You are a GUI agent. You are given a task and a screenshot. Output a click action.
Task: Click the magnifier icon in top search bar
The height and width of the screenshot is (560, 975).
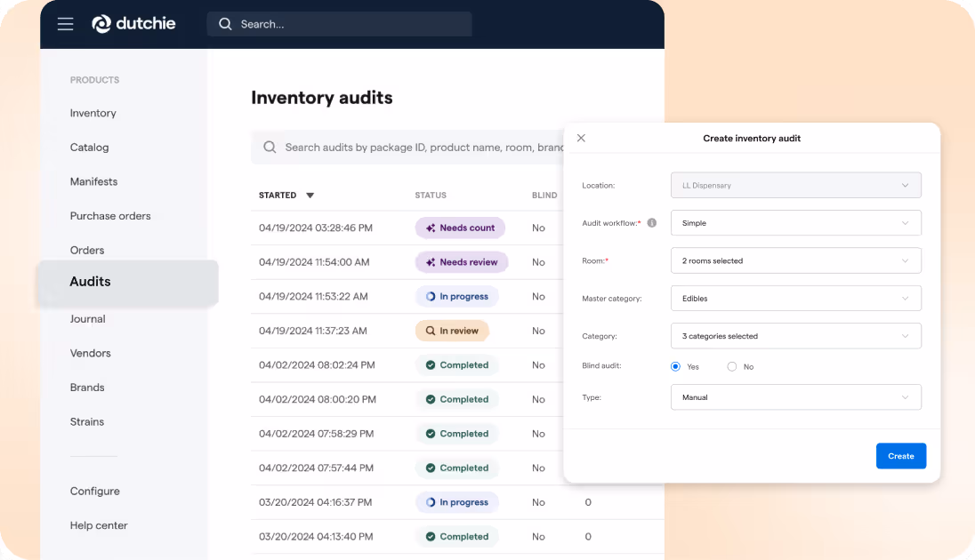pyautogui.click(x=225, y=24)
